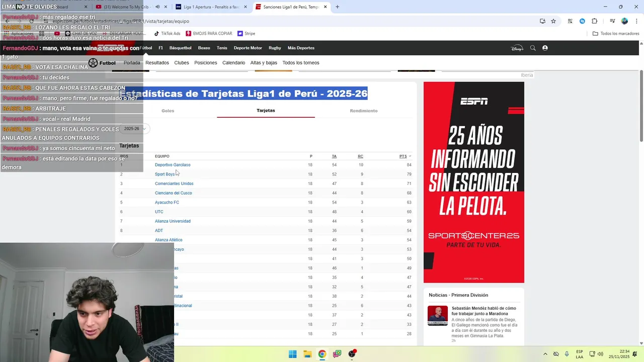Open the Deportivo Garcilaso team link
644x362 pixels.
[173, 165]
